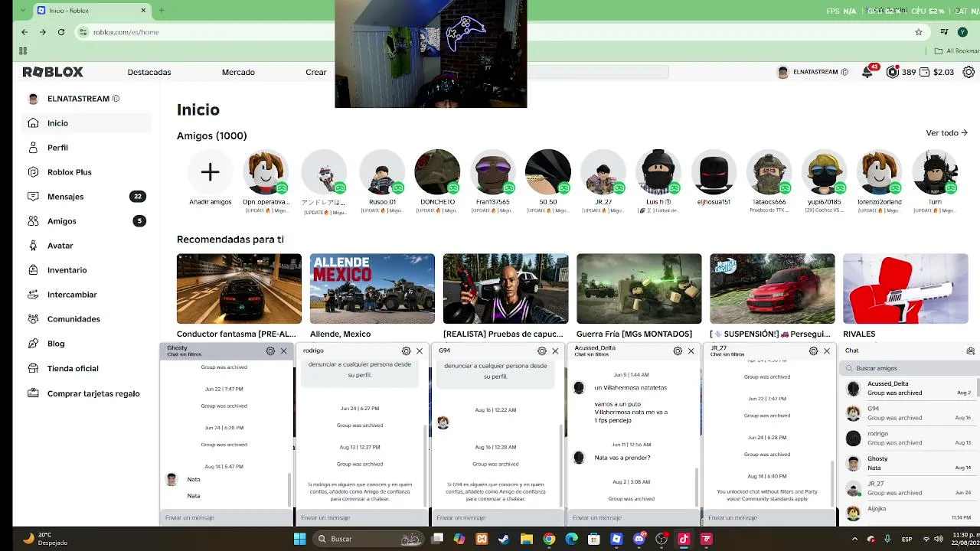Go back in browser history
Screen dimensions: 980x551
24,32
